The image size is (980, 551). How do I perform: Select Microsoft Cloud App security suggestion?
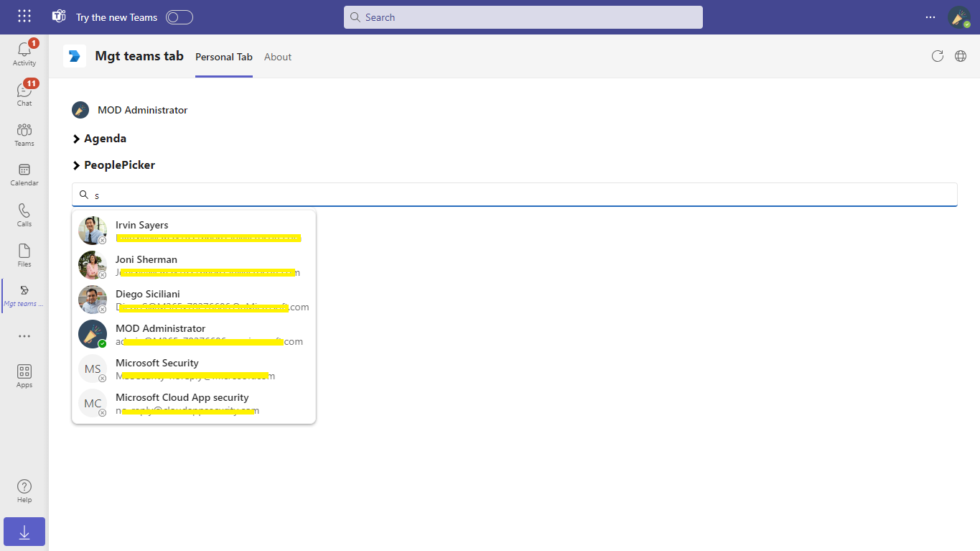click(194, 403)
